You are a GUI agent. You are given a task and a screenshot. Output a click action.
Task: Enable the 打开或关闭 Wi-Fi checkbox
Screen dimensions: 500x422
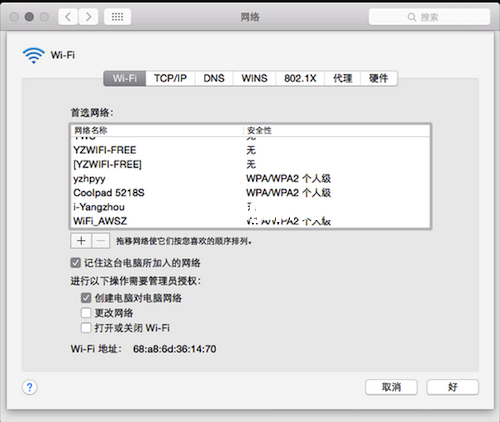pos(86,328)
